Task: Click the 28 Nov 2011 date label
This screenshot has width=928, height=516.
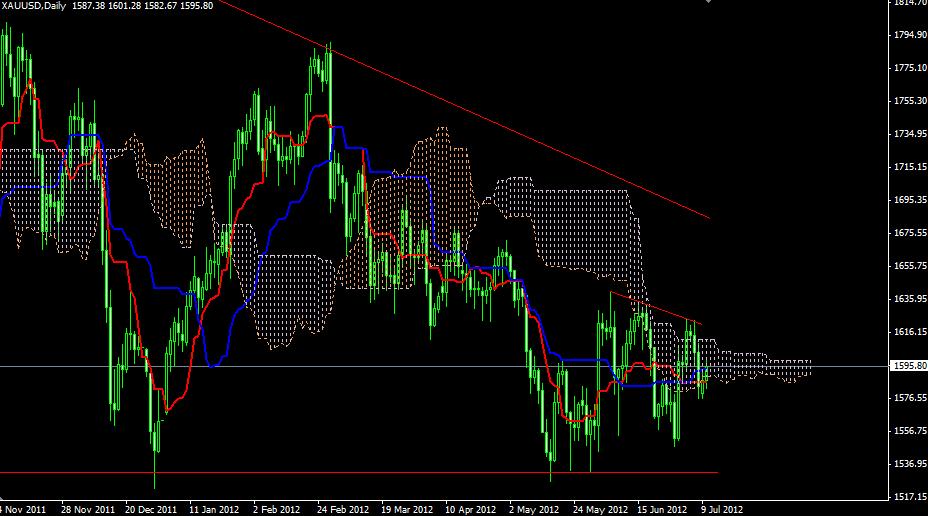Action: pyautogui.click(x=88, y=509)
